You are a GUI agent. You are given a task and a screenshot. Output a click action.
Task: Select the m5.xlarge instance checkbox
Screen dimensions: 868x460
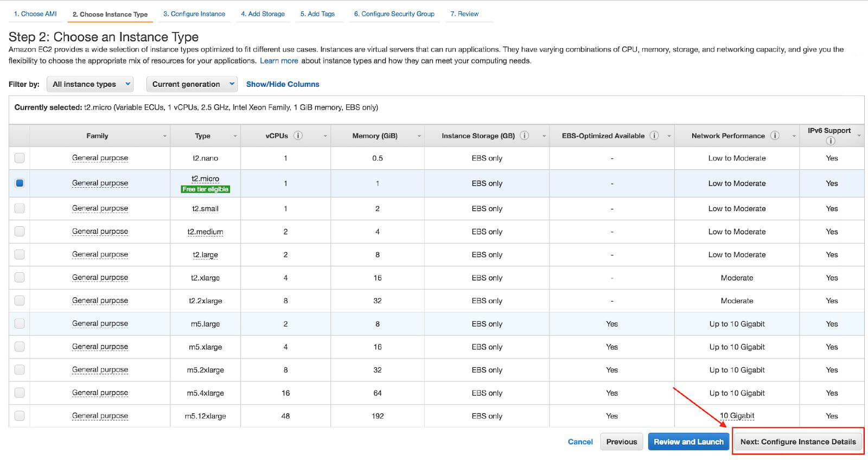pos(20,347)
